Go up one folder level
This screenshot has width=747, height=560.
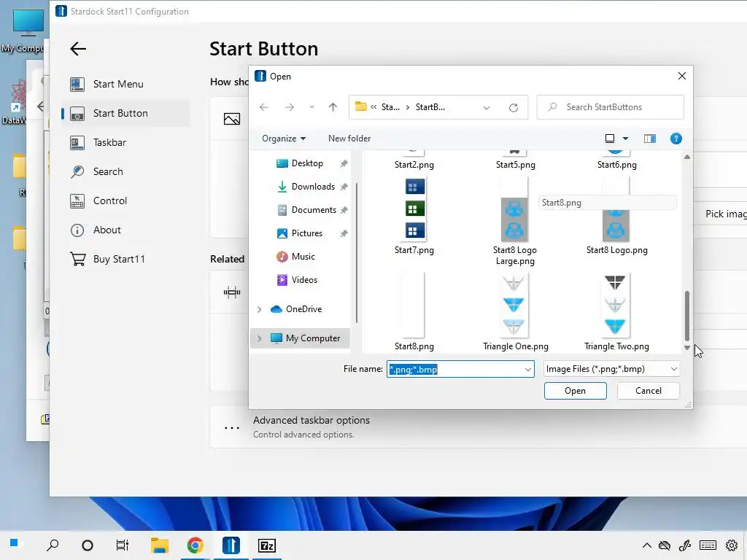pos(333,107)
